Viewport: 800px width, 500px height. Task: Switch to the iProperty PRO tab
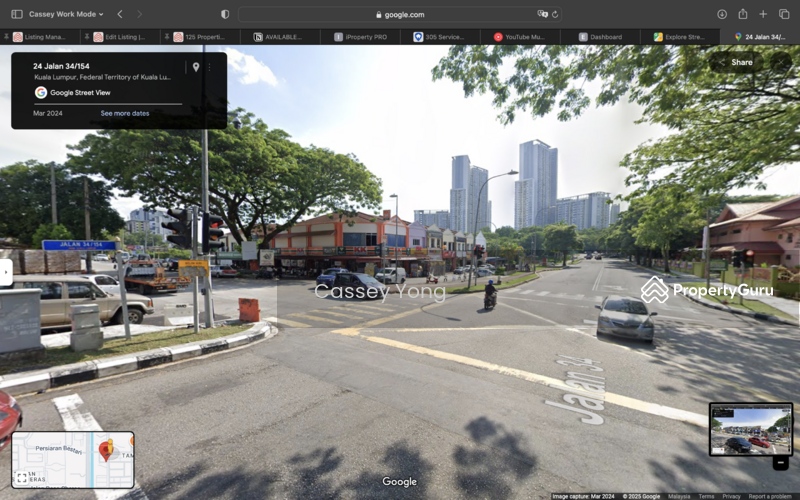pos(360,37)
